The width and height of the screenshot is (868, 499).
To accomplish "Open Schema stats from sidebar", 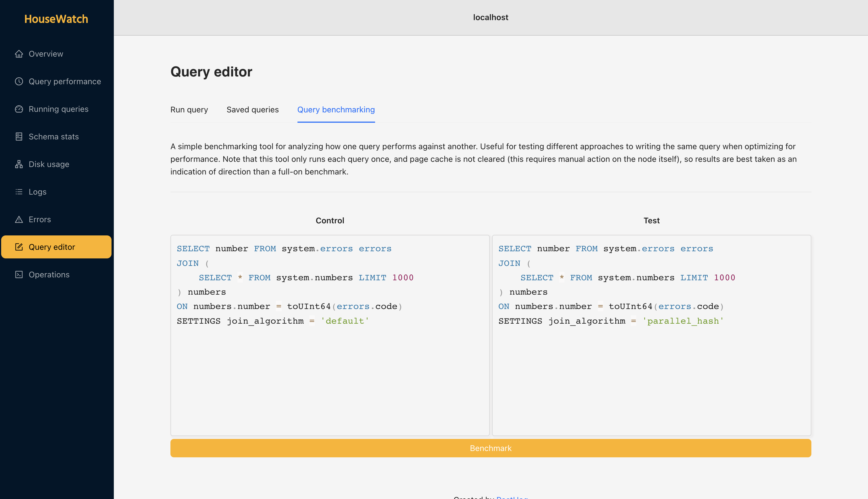I will [x=54, y=136].
